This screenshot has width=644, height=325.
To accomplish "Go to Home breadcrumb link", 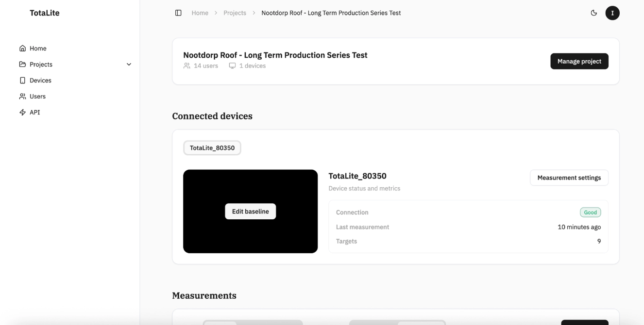I will click(200, 13).
